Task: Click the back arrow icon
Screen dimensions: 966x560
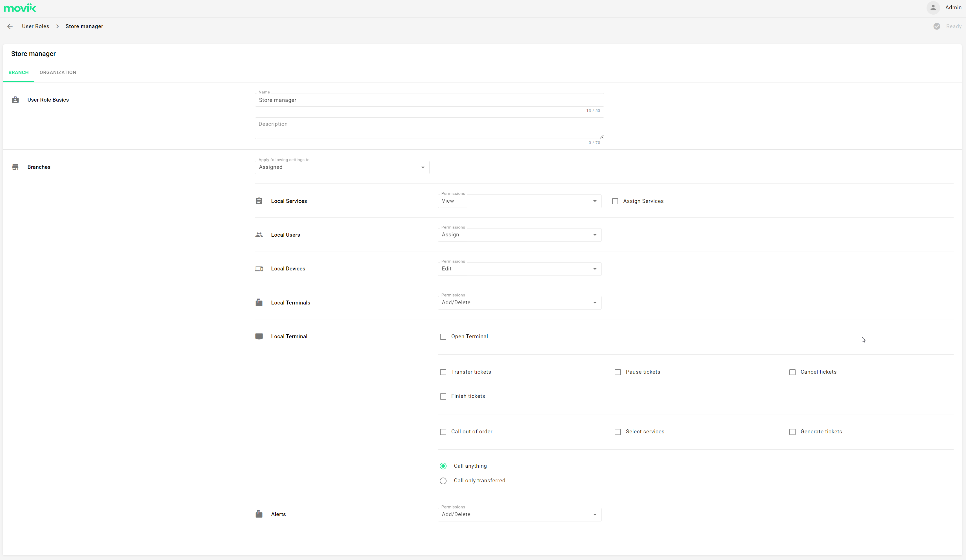Action: pos(10,26)
